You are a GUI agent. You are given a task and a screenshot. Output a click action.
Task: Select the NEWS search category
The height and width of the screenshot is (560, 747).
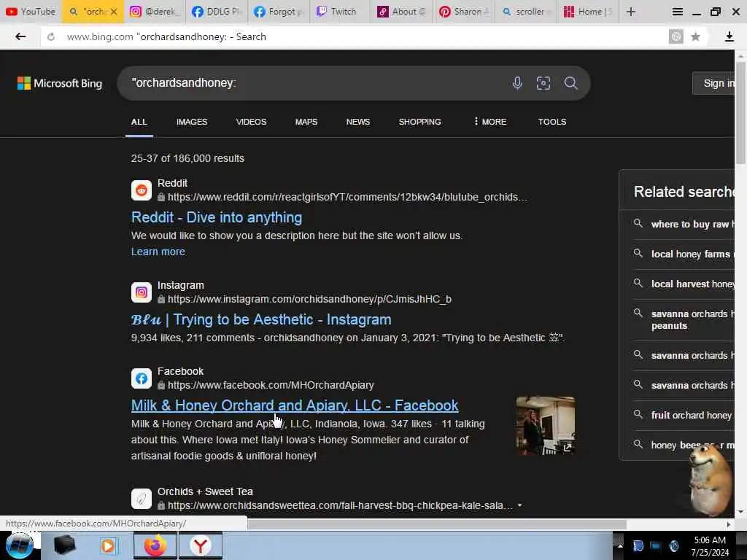[x=357, y=122]
